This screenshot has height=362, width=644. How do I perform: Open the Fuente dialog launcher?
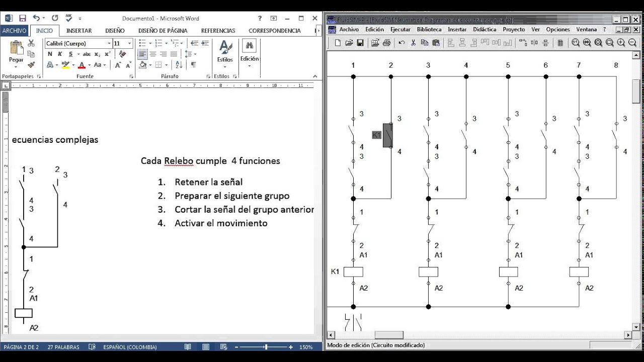point(132,76)
